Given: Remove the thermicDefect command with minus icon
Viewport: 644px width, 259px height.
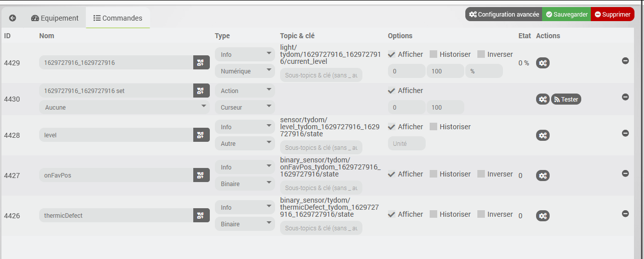Looking at the screenshot, I should pos(625,213).
